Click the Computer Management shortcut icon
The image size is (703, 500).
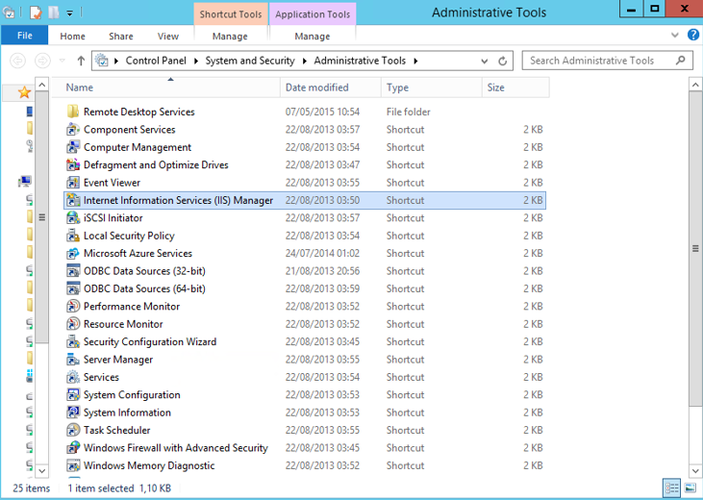pyautogui.click(x=73, y=147)
